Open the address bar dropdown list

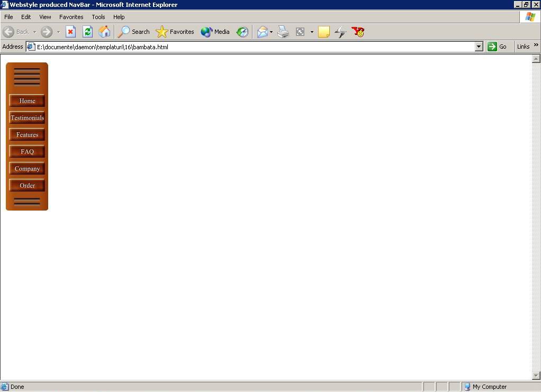click(479, 47)
